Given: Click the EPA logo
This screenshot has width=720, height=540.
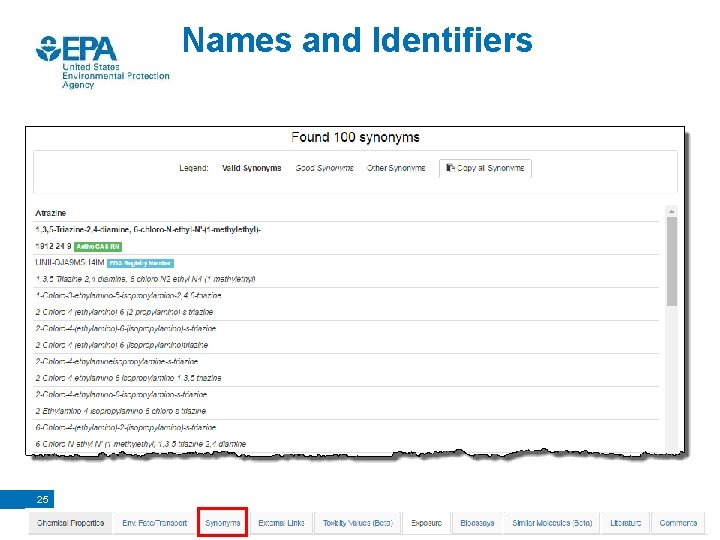Looking at the screenshot, I should [102, 62].
